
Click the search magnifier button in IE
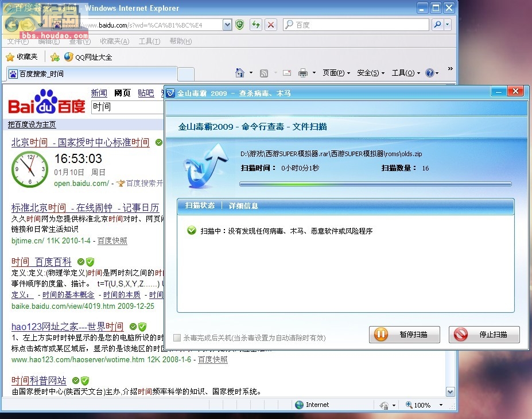coord(437,25)
